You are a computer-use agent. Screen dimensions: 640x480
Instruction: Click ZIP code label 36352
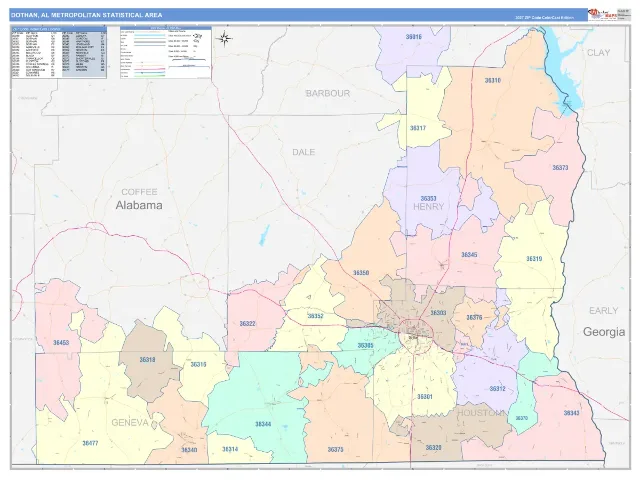(x=316, y=316)
